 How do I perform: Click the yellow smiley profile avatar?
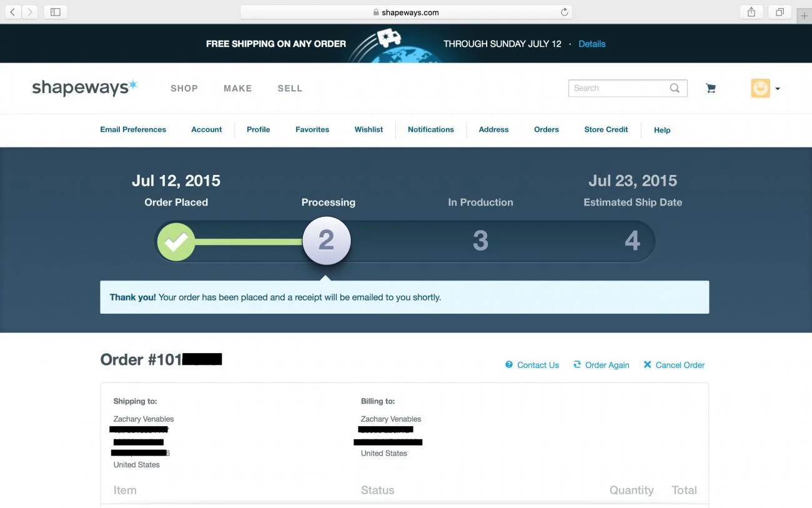[x=760, y=88]
